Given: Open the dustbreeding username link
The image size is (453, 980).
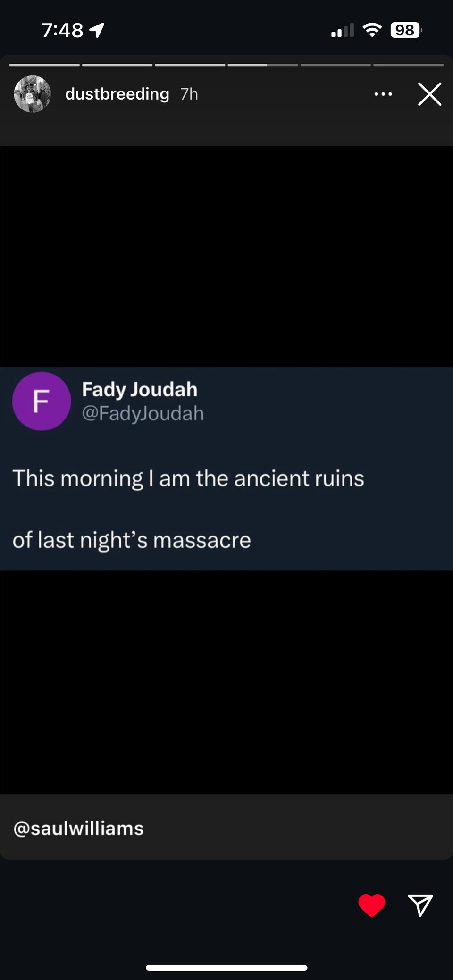Looking at the screenshot, I should (x=117, y=94).
